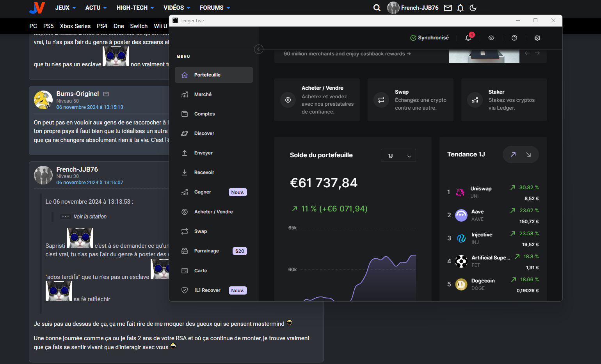Viewport: 601px width, 364px height.
Task: Open the cashback rewards banner link
Action: tap(347, 54)
